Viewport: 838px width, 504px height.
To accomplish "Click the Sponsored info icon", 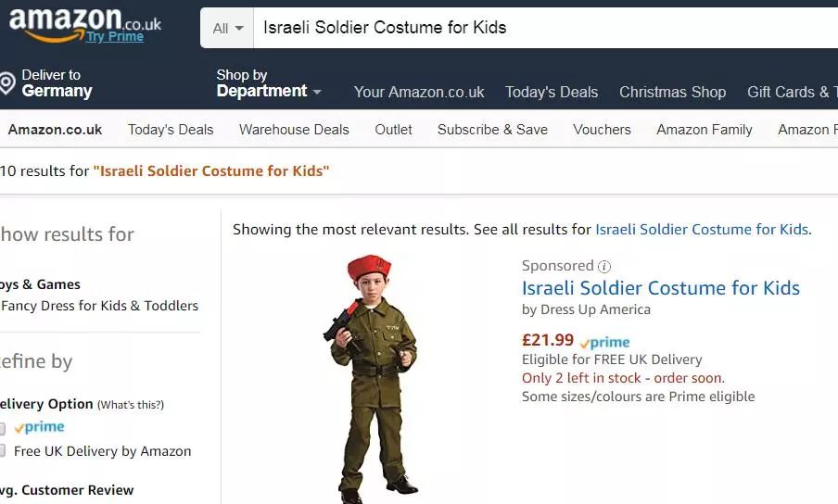I will (x=604, y=266).
